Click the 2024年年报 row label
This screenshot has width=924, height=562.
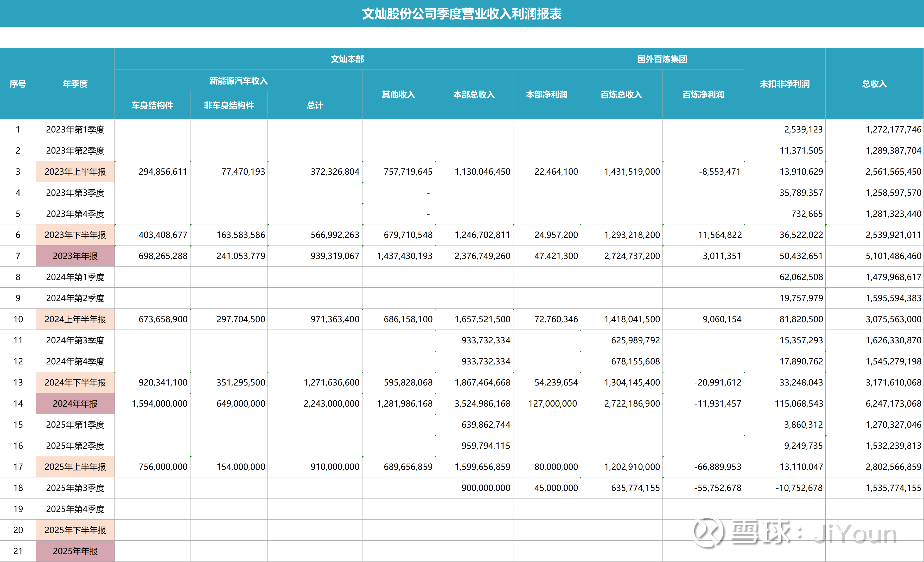pos(75,404)
